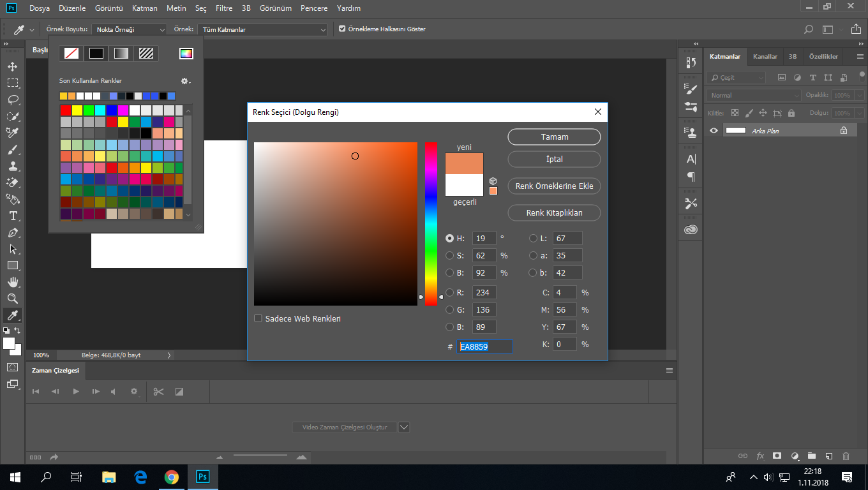This screenshot has width=868, height=490.
Task: Click the trash icon to delete layer
Action: point(846,456)
